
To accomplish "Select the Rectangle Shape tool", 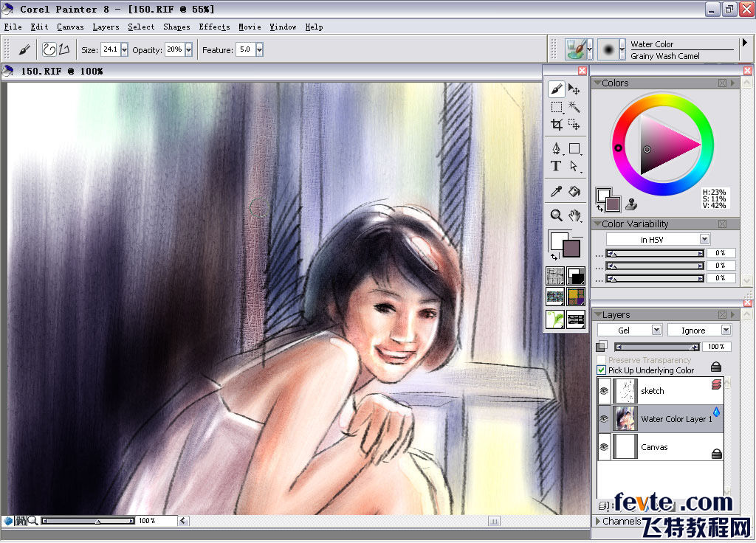I will 574,148.
